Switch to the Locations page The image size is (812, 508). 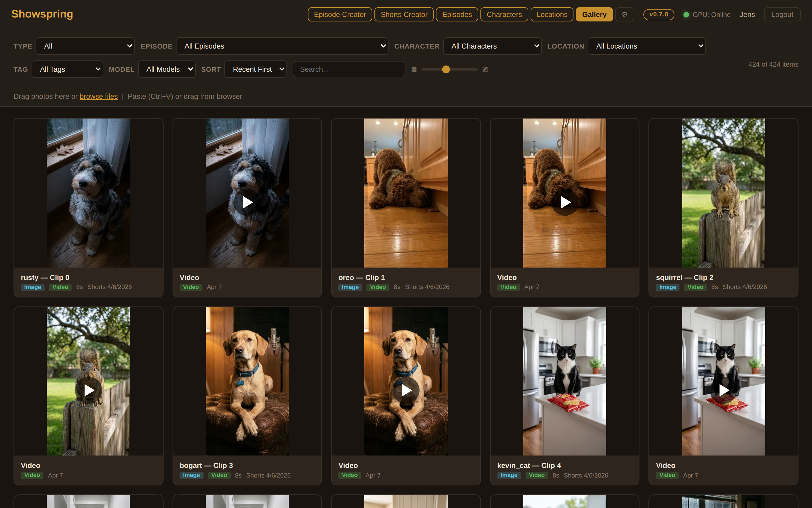pos(552,14)
